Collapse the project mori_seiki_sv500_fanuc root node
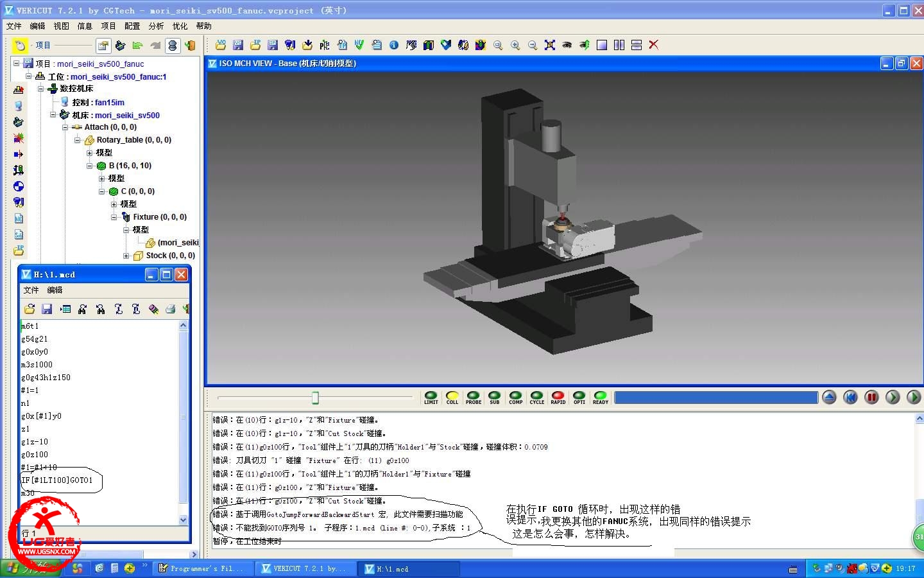The width and height of the screenshot is (924, 578). pyautogui.click(x=17, y=63)
